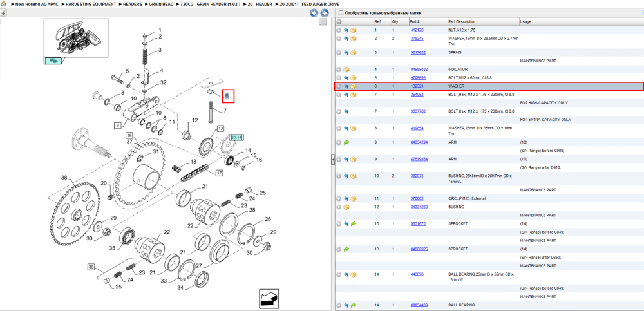Add CIRCLIP 370002 with its gray circle icon

(x=339, y=198)
